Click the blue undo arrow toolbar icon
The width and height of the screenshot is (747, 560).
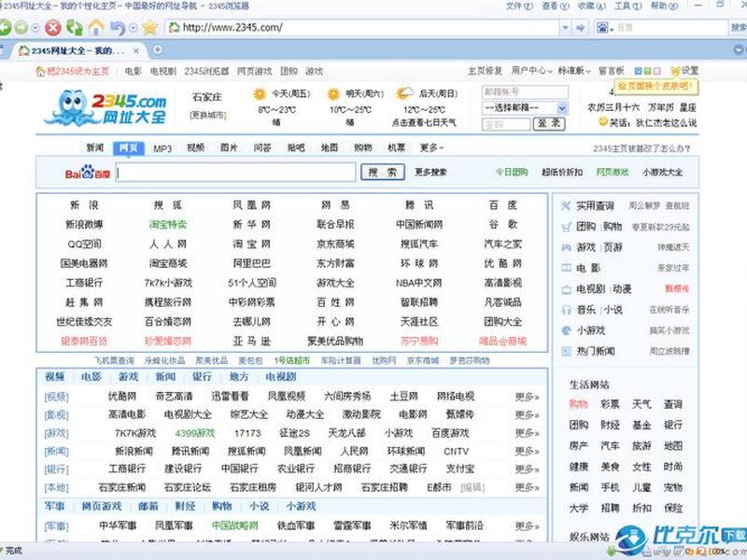coord(118,28)
